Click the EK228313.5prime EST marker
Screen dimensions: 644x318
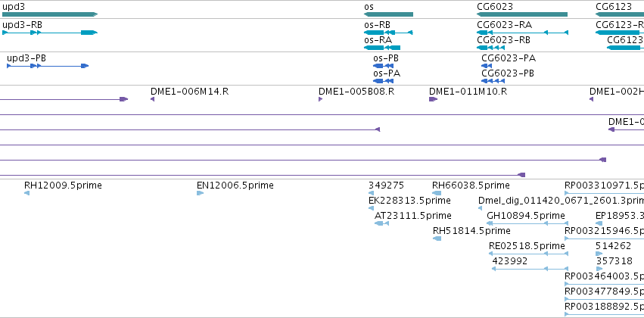click(x=372, y=208)
